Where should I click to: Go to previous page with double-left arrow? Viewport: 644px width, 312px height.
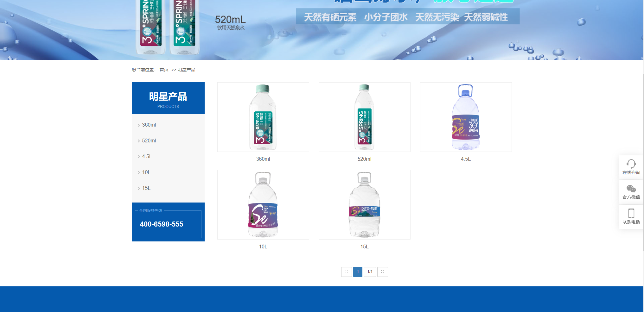[346, 272]
